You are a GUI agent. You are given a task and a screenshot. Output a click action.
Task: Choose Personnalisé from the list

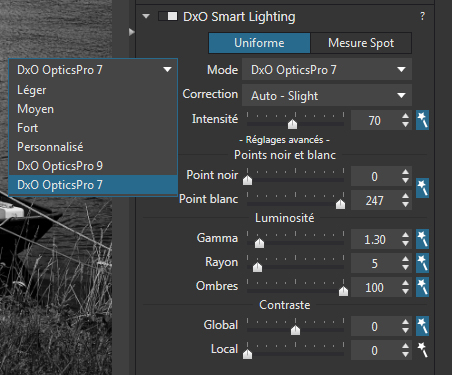coord(93,147)
